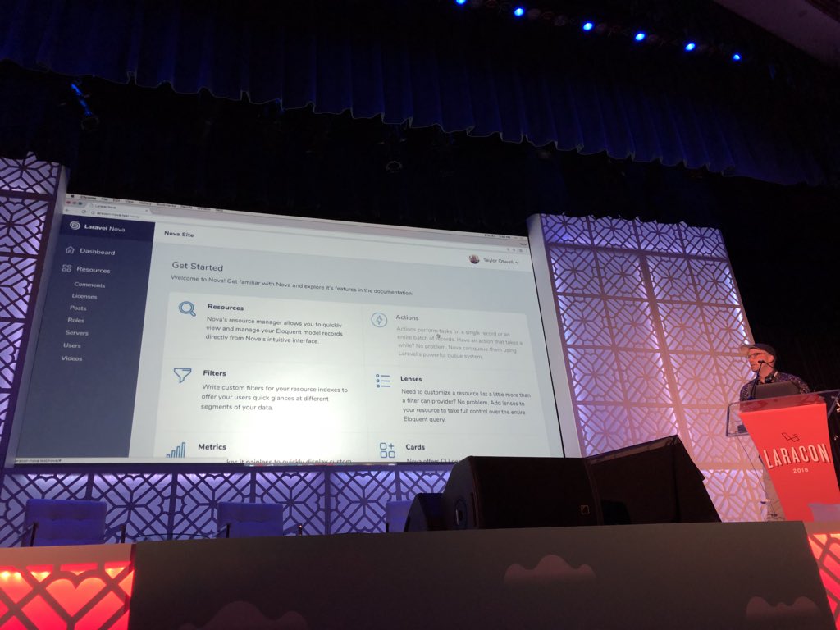Click the chevron beside Taylor Otwell
This screenshot has width=840, height=630.
[517, 262]
